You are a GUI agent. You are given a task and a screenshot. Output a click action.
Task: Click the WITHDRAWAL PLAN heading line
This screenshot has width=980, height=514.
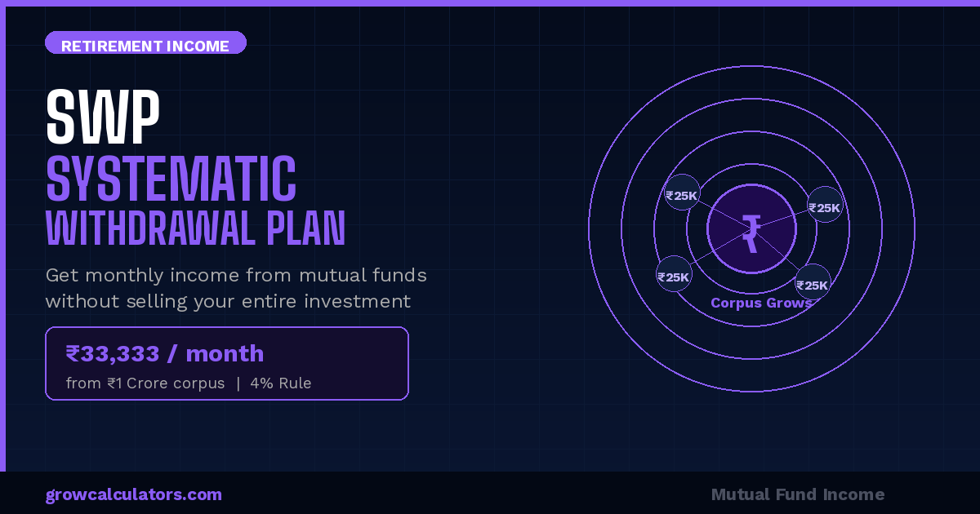tap(195, 228)
